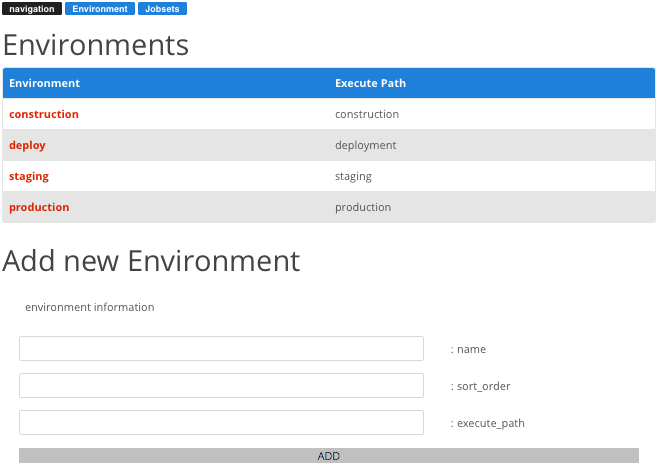
Task: Click the ': name' field label
Action: [x=468, y=349]
